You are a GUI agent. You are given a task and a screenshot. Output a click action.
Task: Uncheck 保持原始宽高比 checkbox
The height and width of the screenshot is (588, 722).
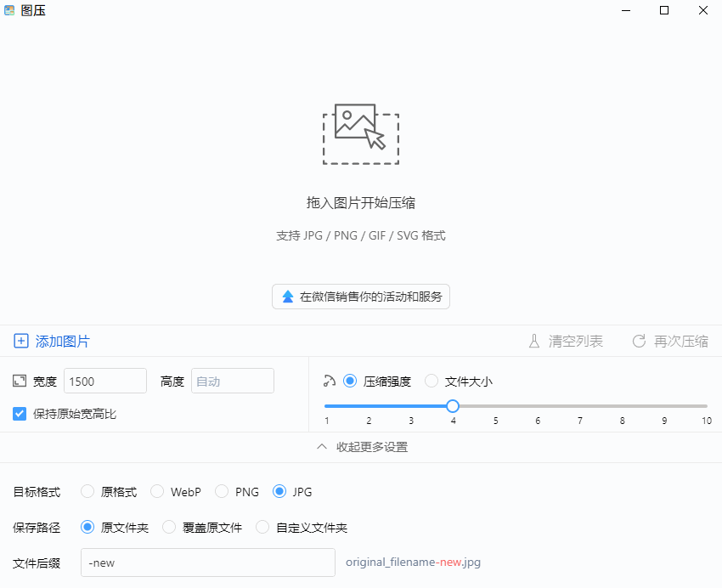20,414
